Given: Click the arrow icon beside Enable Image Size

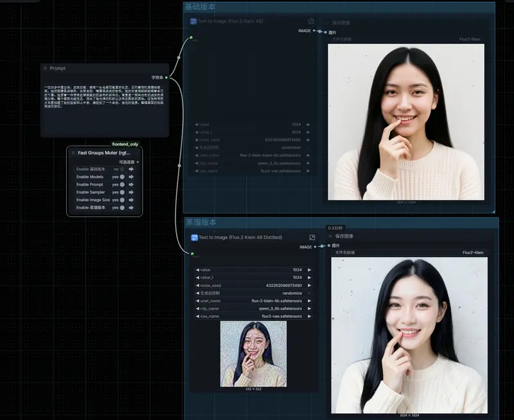Looking at the screenshot, I should (x=131, y=200).
